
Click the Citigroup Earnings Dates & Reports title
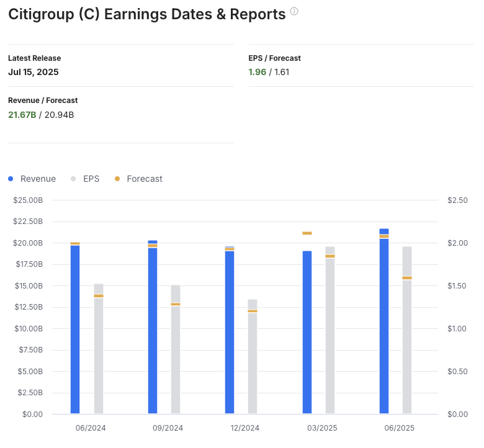147,14
